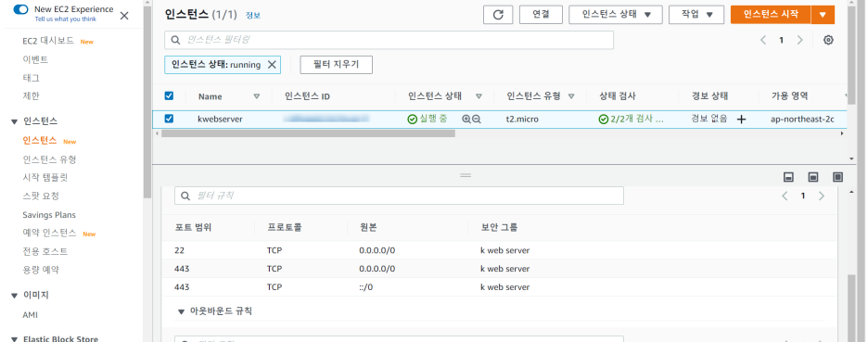Add an alarm with the plus icon

coord(741,119)
